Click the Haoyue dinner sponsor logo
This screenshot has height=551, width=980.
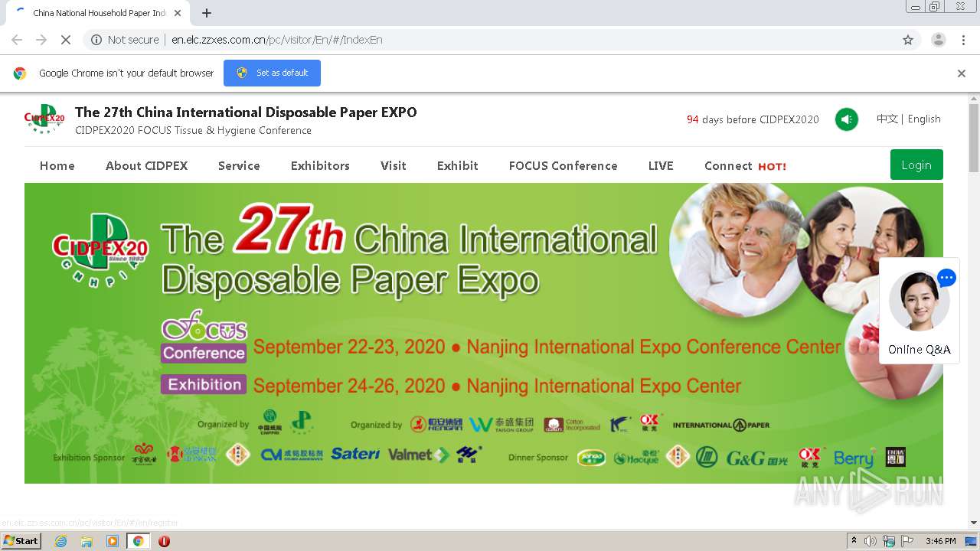(636, 458)
